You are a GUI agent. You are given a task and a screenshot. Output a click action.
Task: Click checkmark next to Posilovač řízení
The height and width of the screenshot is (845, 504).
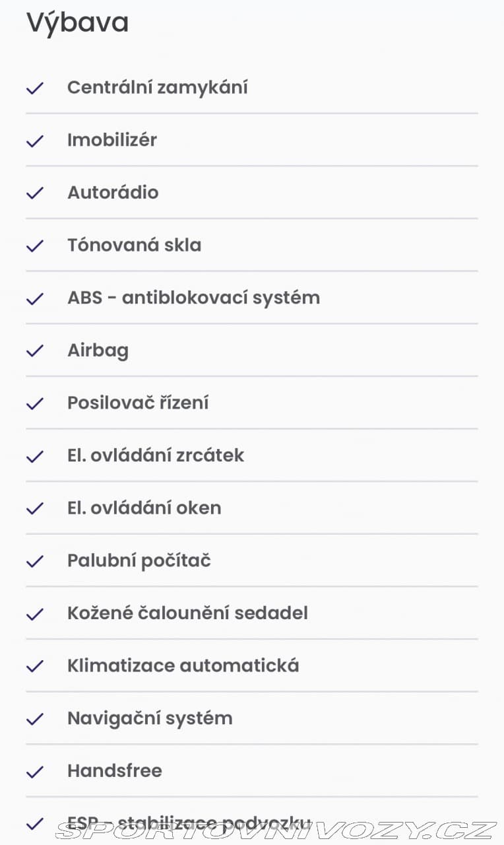coord(34,403)
